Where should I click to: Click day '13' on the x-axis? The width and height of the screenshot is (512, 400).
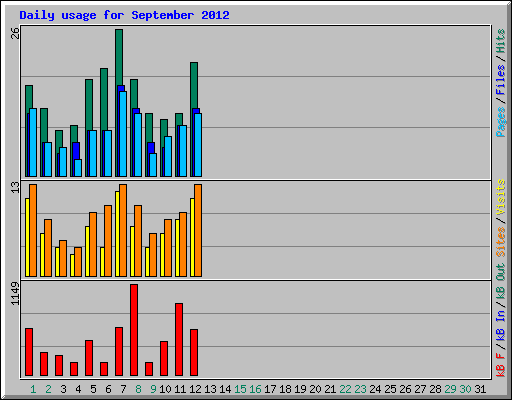click(210, 389)
